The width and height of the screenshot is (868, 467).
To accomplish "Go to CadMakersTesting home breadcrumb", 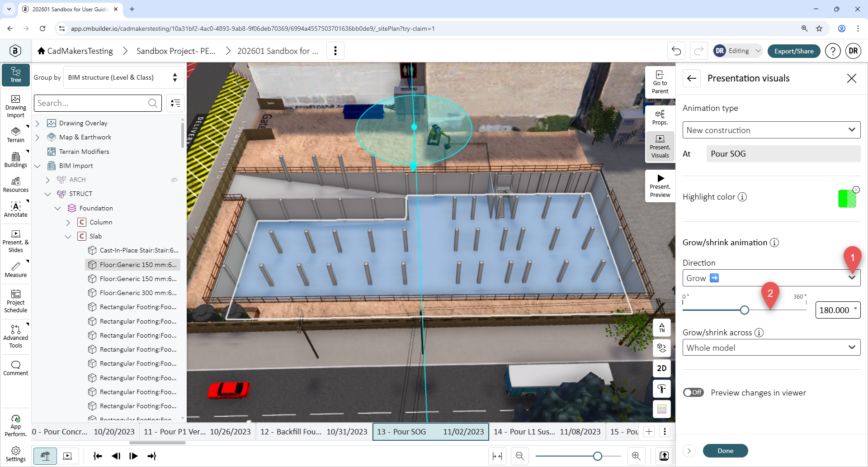I will tap(75, 51).
